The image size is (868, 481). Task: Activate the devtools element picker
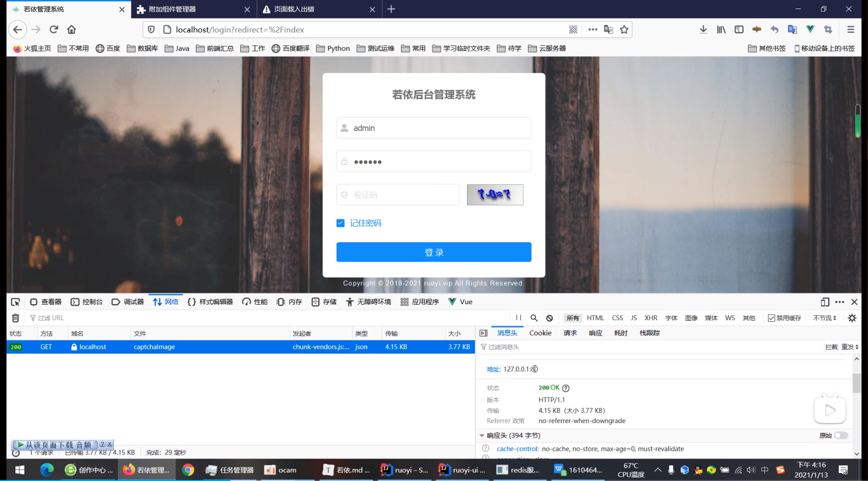coord(15,302)
